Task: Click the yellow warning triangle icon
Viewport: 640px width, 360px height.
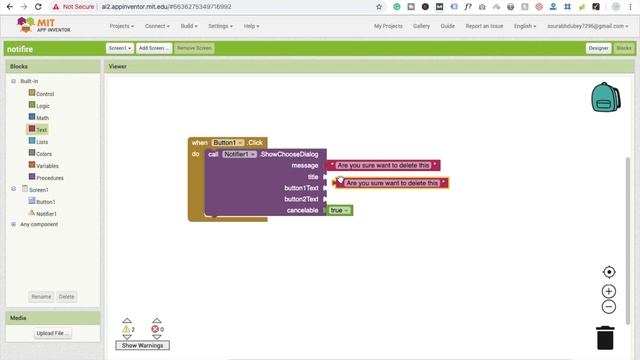Action: 126,329
